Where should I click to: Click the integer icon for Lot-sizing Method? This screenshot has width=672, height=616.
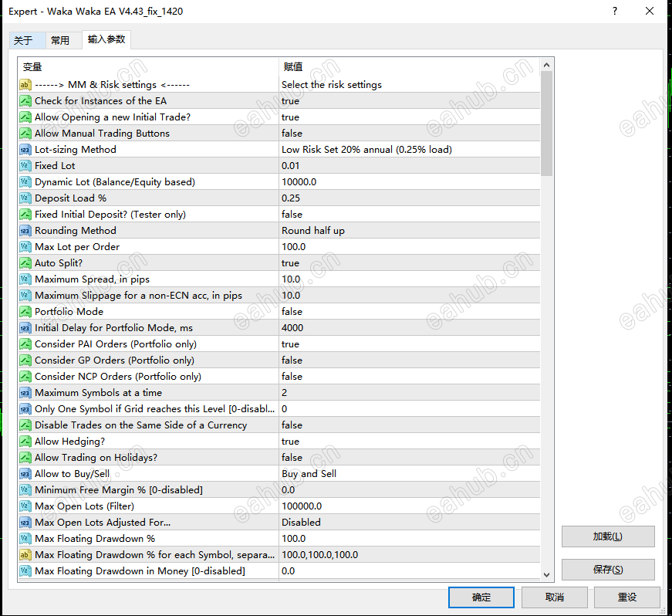(25, 150)
